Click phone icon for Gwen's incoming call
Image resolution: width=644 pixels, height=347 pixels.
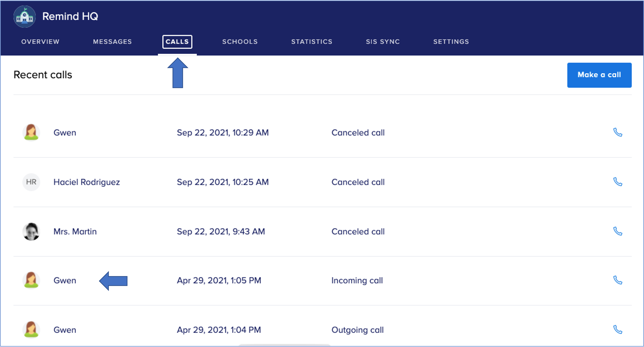pos(618,280)
